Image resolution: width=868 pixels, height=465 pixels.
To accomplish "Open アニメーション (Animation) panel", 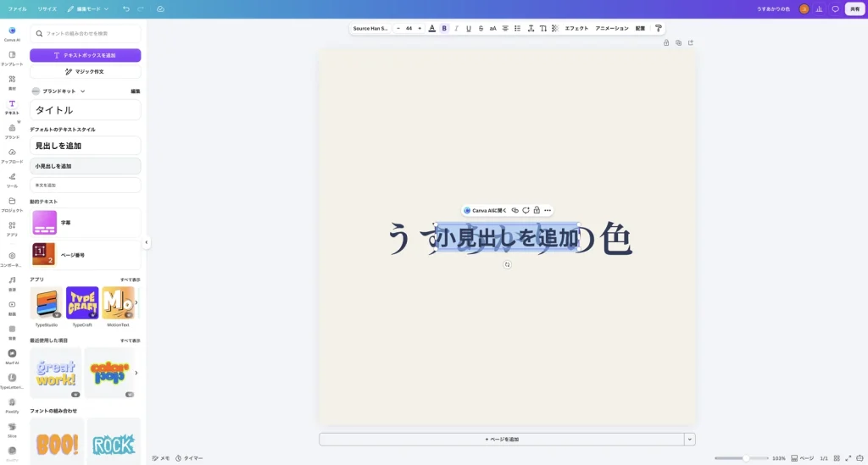I will [x=612, y=28].
